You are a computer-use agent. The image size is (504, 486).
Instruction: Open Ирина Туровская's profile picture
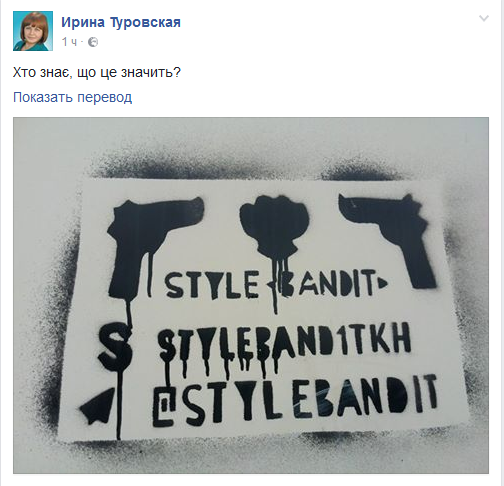[33, 31]
